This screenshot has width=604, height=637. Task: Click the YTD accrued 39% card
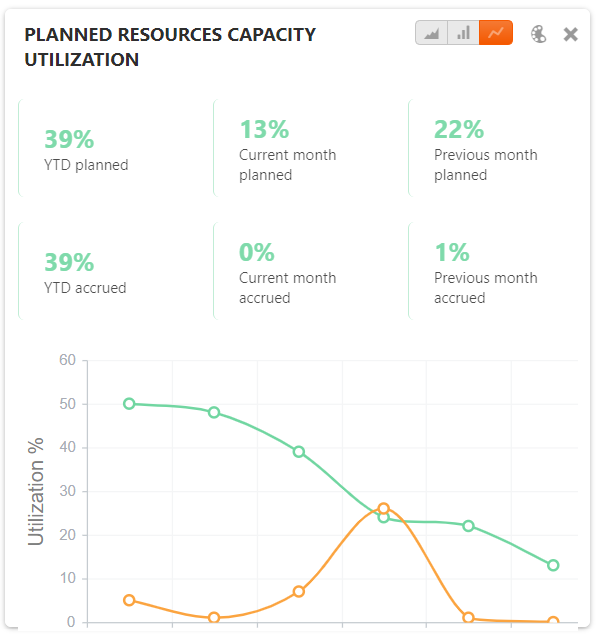coord(115,271)
